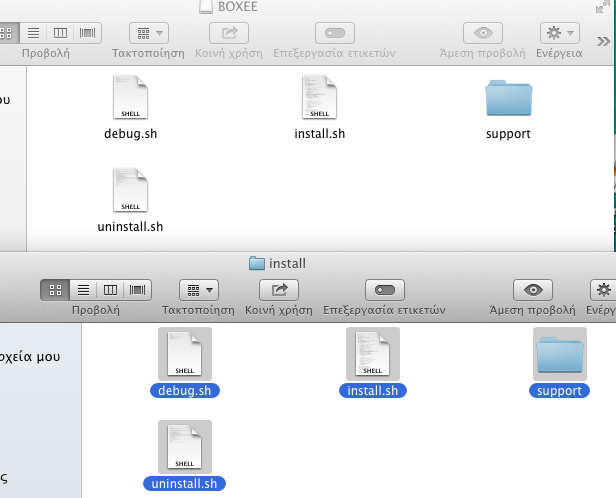The width and height of the screenshot is (616, 498).
Task: Switch install window to icon view
Action: click(55, 290)
